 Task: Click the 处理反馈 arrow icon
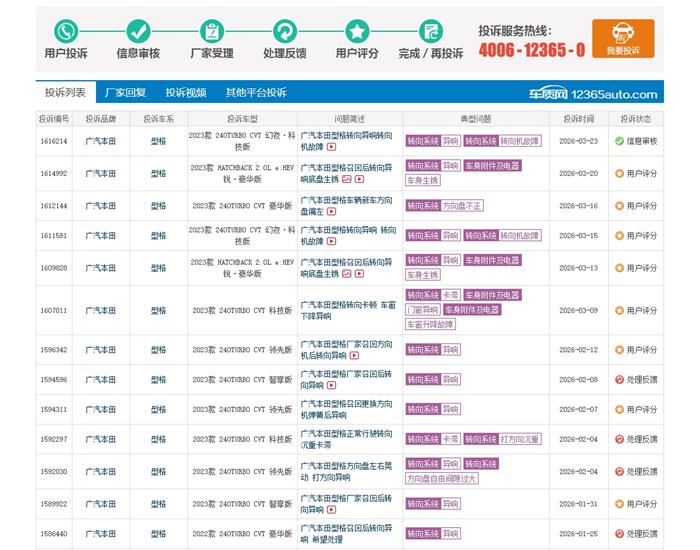[x=284, y=31]
